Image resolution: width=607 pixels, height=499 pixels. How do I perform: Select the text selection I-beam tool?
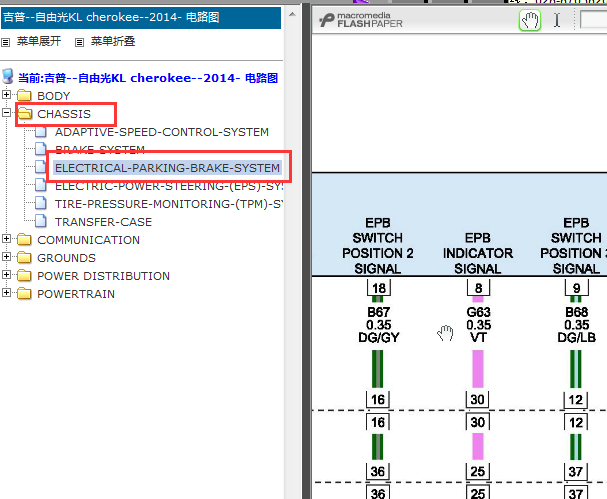click(557, 20)
